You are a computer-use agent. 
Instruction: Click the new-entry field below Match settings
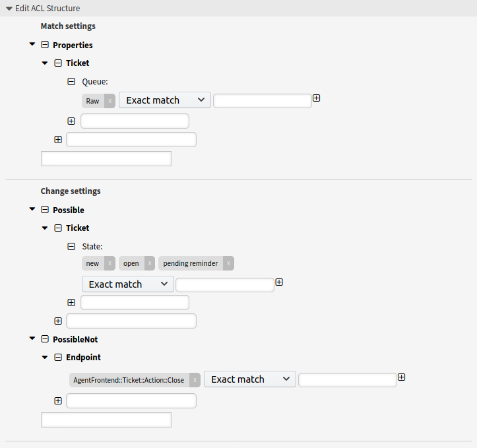(106, 159)
